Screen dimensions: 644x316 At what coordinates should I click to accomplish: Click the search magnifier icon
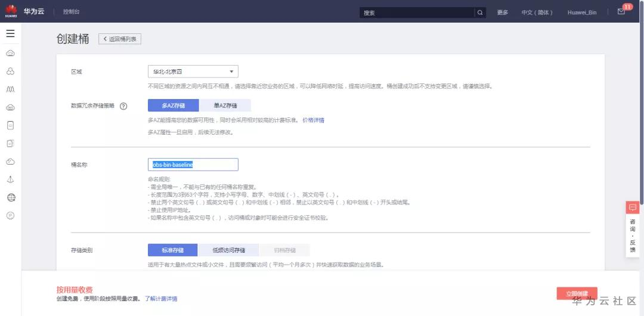[x=479, y=13]
